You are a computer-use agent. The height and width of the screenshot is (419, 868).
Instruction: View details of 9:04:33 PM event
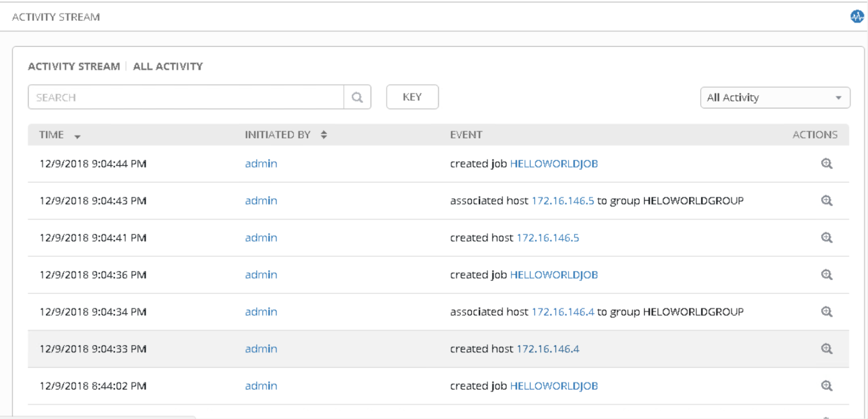point(827,349)
